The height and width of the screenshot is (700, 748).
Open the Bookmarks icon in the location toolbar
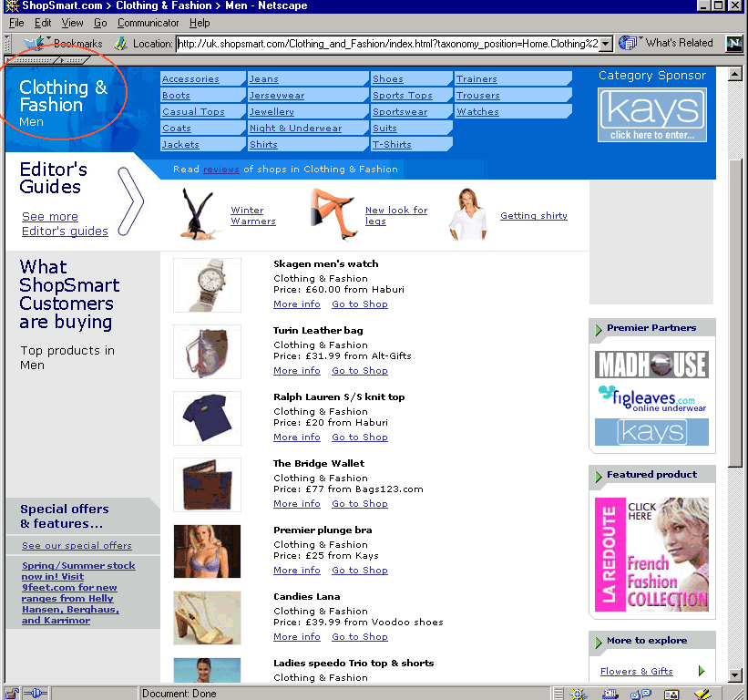(x=35, y=43)
